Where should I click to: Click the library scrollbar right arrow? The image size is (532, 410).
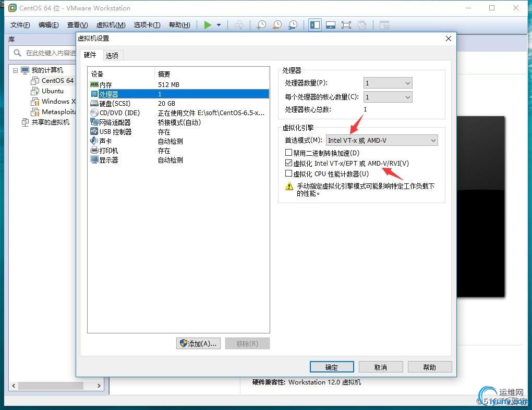(99, 386)
